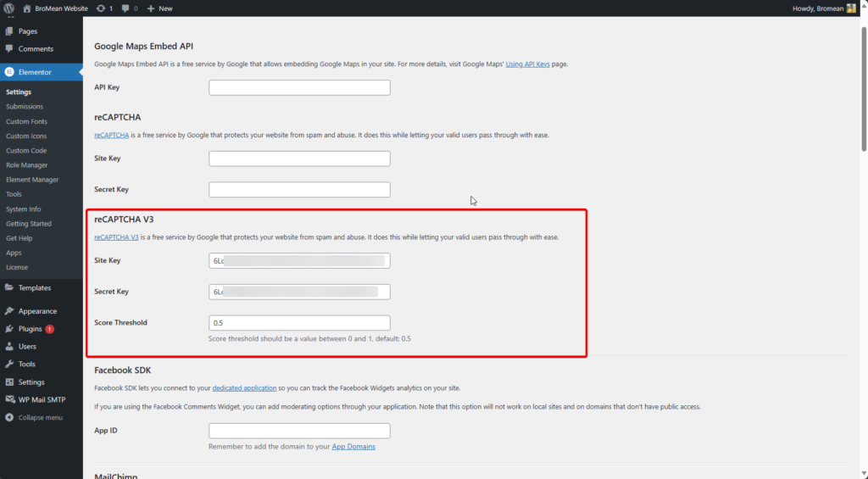
Task: Open the Appearance paintbrush icon
Action: 9,311
